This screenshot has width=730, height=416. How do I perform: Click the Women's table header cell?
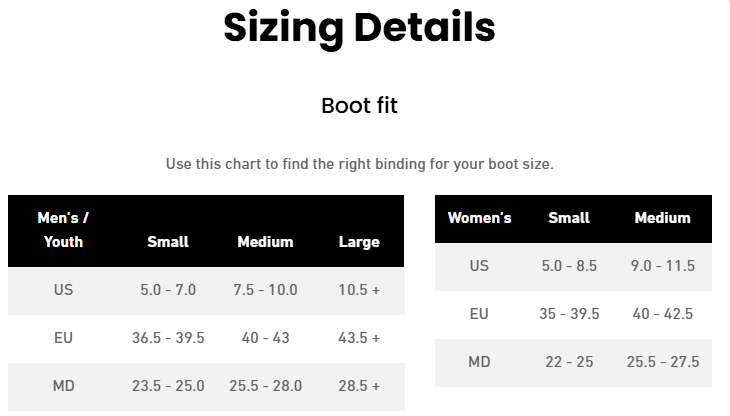(479, 218)
